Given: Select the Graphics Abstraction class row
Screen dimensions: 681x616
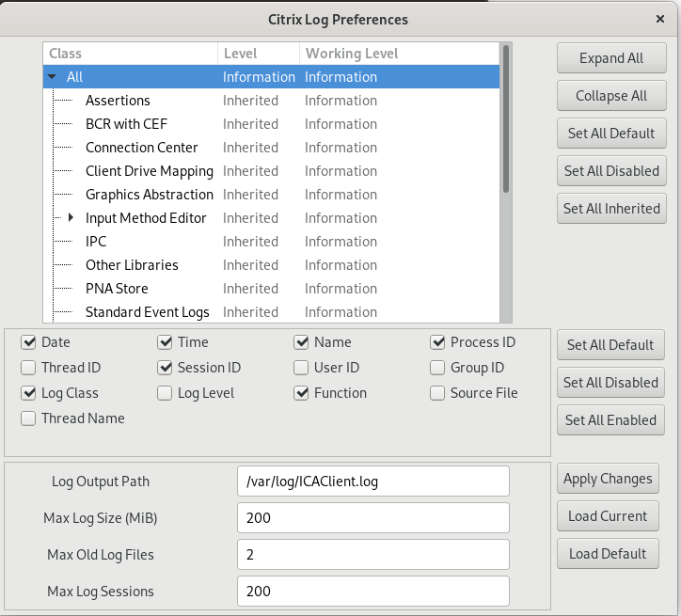Looking at the screenshot, I should coord(149,195).
